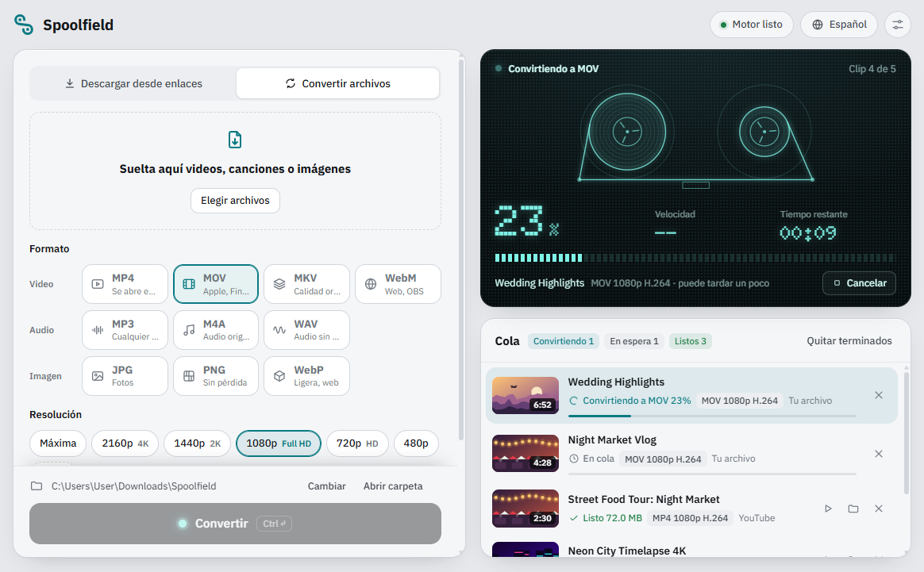Switch to Descargar desde enlaces tab
This screenshot has width=924, height=572.
pyautogui.click(x=133, y=83)
